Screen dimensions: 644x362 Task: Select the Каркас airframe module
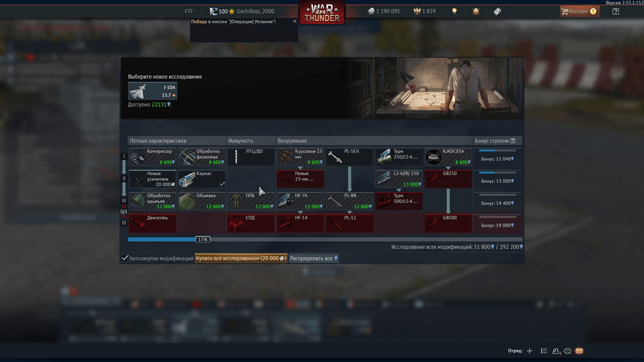202,178
